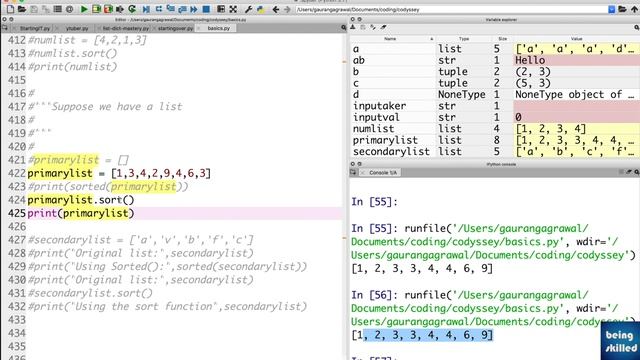Save the current file
Image resolution: width=640 pixels, height=360 pixels.
pos(34,9)
